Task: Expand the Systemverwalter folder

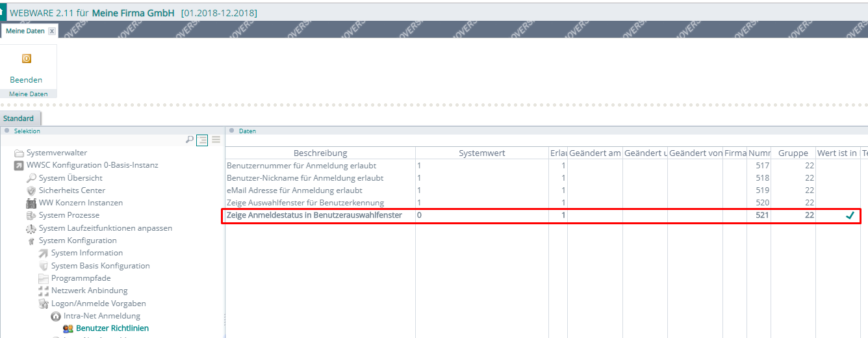Action: [19, 153]
